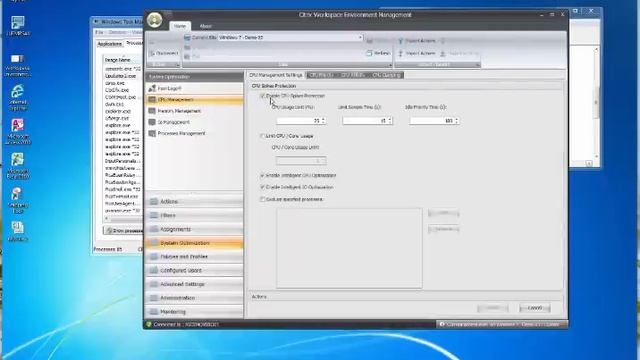The image size is (640, 360).
Task: Open the Monitoring navigation section
Action: point(194,312)
